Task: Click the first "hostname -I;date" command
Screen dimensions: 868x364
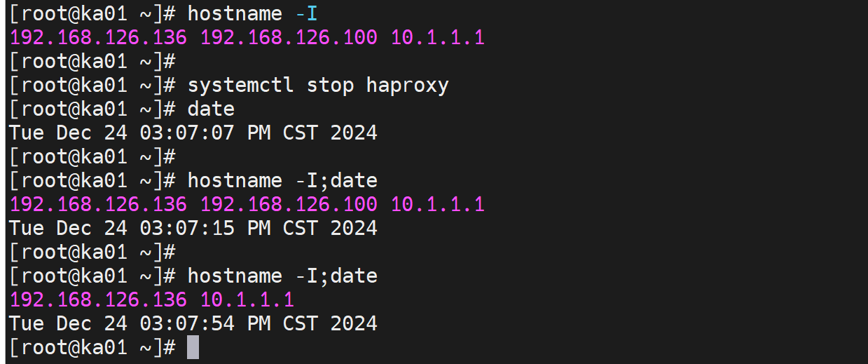Action: click(x=282, y=180)
